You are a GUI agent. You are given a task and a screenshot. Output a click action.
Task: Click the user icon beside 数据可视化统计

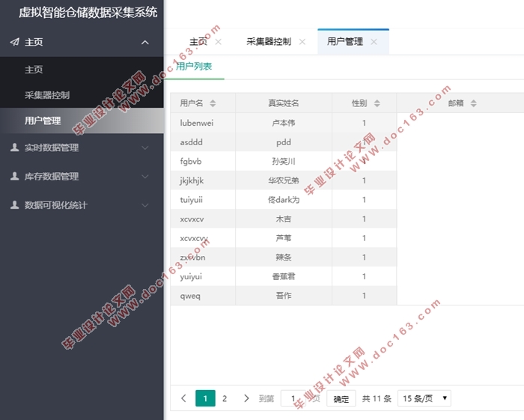[14, 205]
